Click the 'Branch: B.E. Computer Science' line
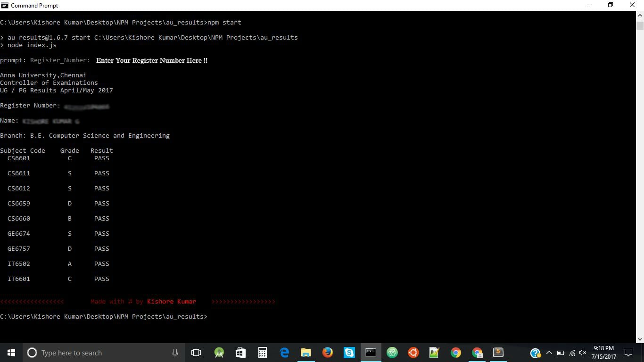This screenshot has height=362, width=644. pos(85,135)
